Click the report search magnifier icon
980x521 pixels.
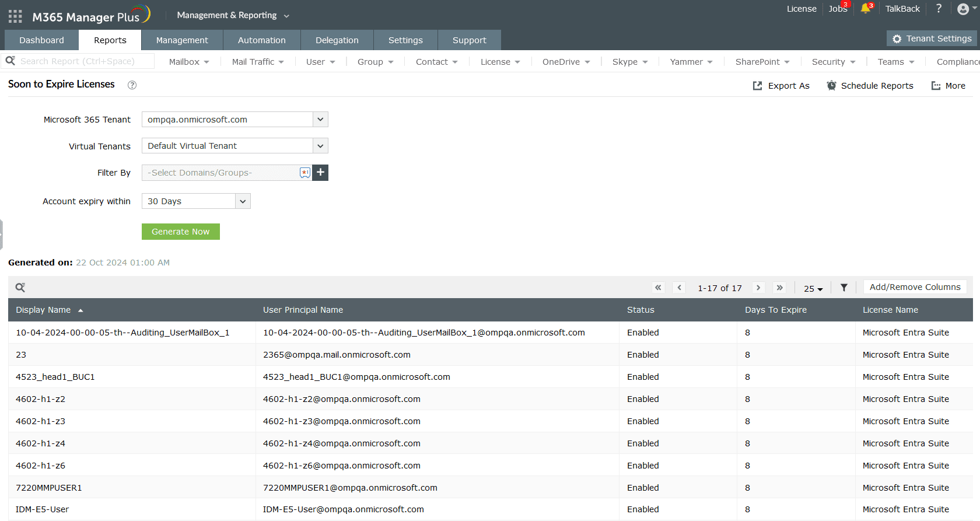10,61
